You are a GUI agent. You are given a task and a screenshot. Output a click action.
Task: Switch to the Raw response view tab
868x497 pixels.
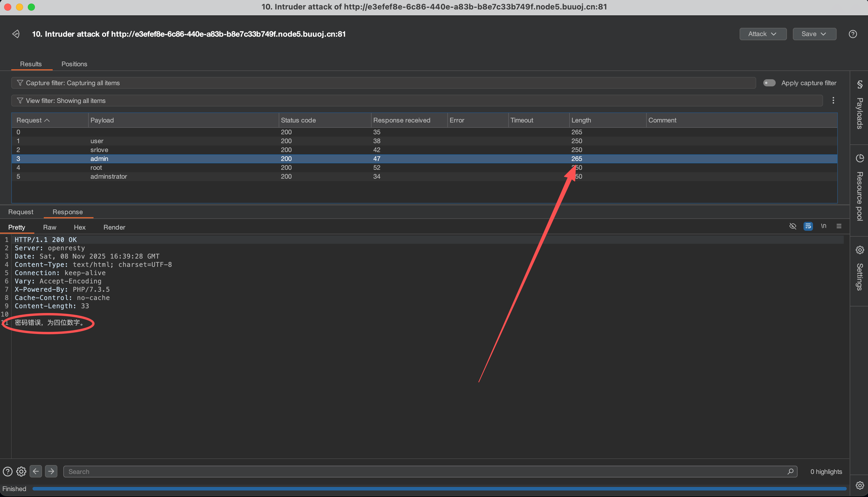49,227
